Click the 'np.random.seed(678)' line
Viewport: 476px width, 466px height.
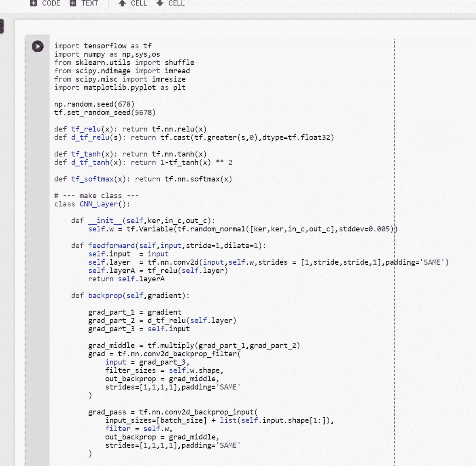94,104
